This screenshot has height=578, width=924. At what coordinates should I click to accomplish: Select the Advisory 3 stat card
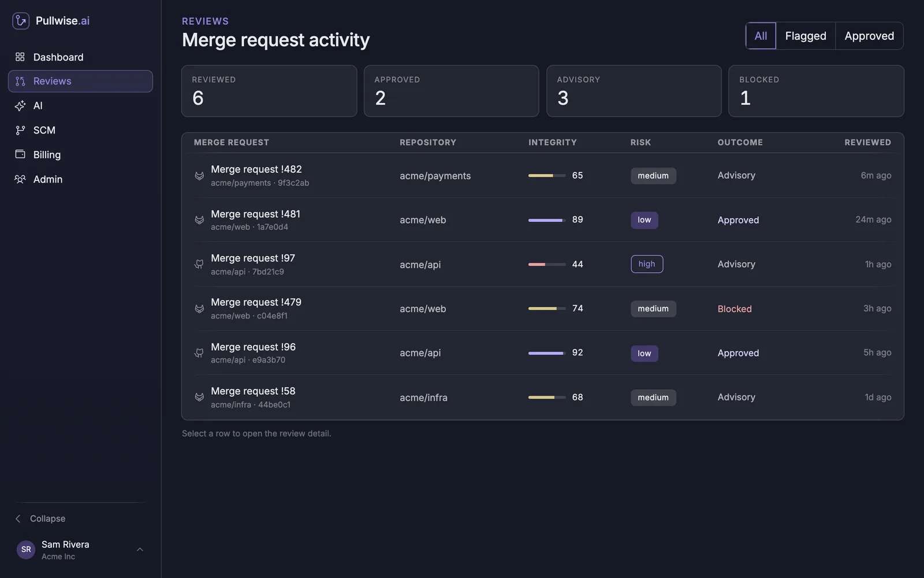point(634,91)
